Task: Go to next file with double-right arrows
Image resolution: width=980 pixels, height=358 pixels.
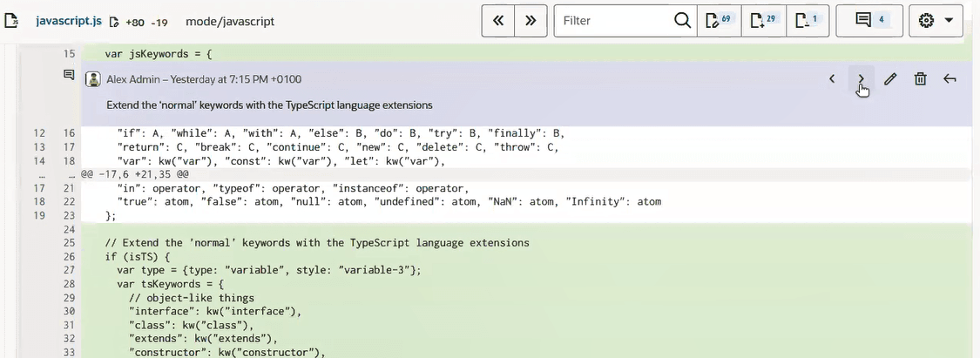Action: tap(531, 21)
